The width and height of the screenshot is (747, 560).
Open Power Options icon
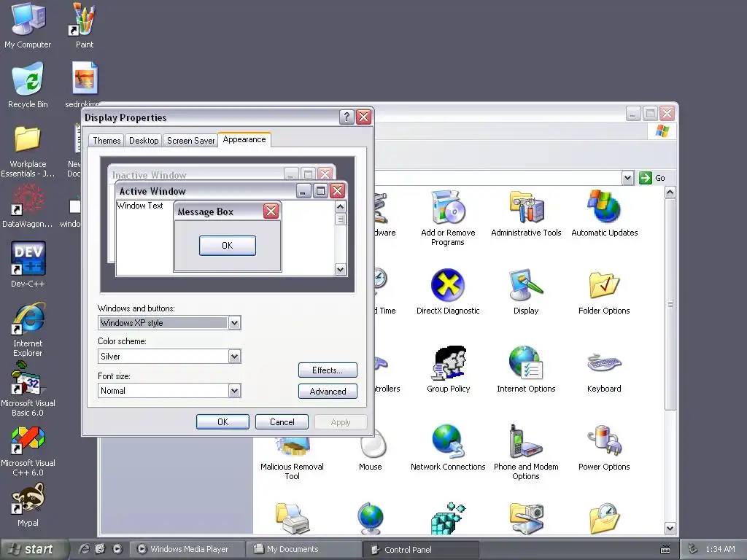(x=604, y=448)
